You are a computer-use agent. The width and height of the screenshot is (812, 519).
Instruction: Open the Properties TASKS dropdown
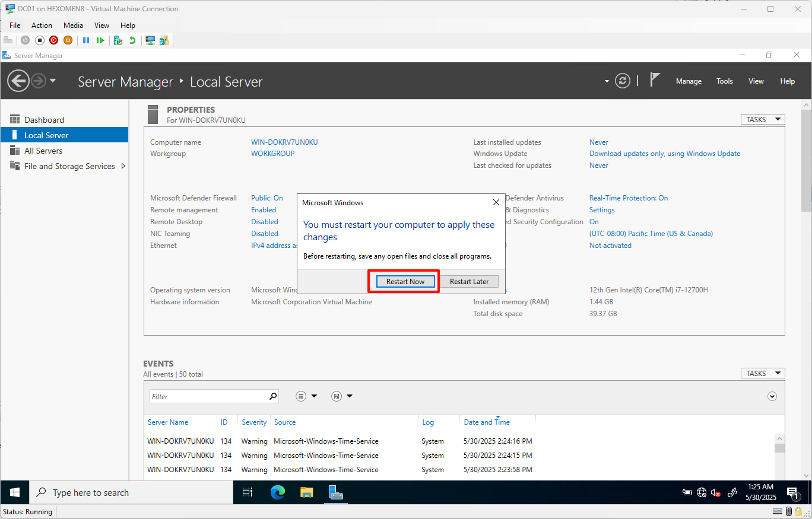point(763,119)
